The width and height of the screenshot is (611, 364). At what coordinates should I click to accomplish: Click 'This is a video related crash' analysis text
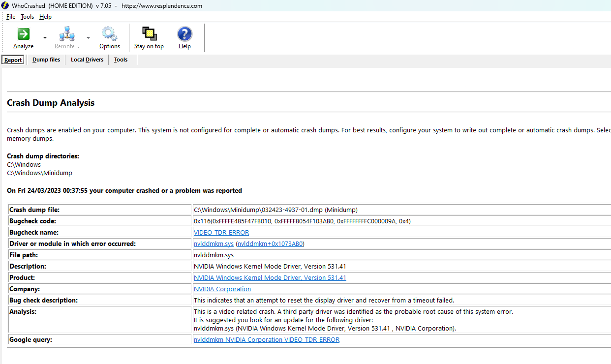pyautogui.click(x=353, y=312)
